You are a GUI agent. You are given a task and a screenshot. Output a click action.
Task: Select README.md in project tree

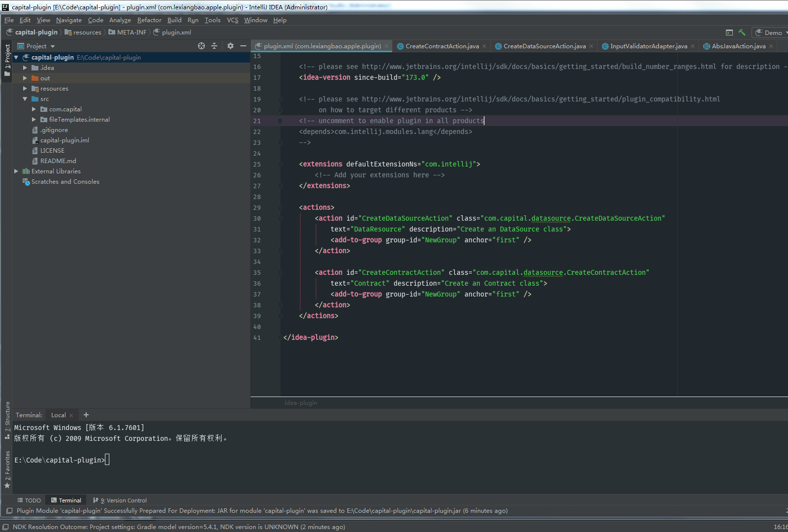(x=58, y=161)
